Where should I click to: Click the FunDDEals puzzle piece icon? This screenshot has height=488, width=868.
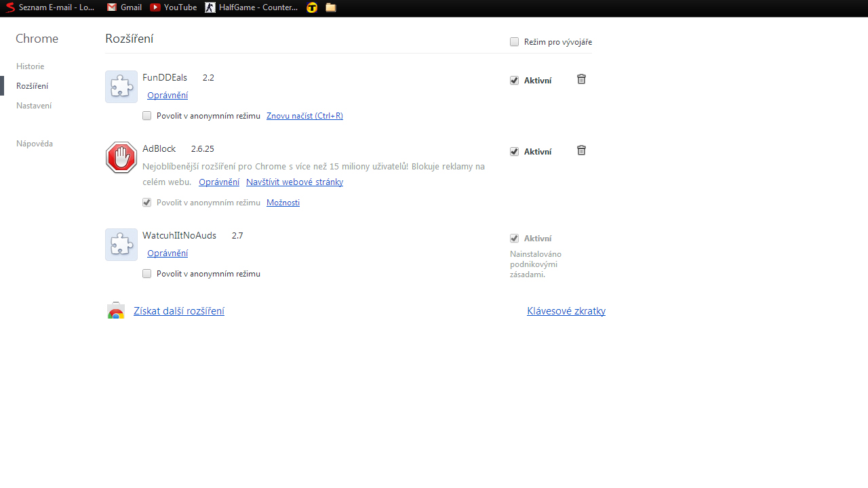click(x=121, y=87)
